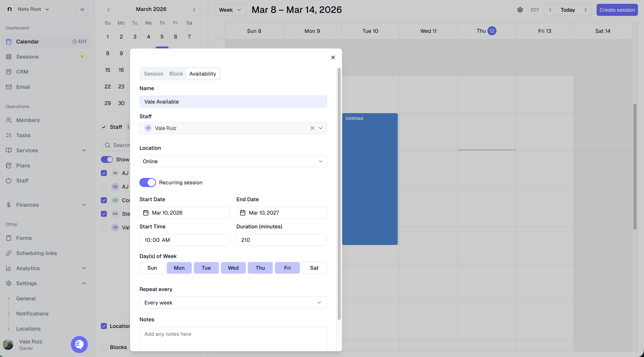Image resolution: width=644 pixels, height=357 pixels.
Task: Open calendar settings gear icon
Action: coord(520,10)
